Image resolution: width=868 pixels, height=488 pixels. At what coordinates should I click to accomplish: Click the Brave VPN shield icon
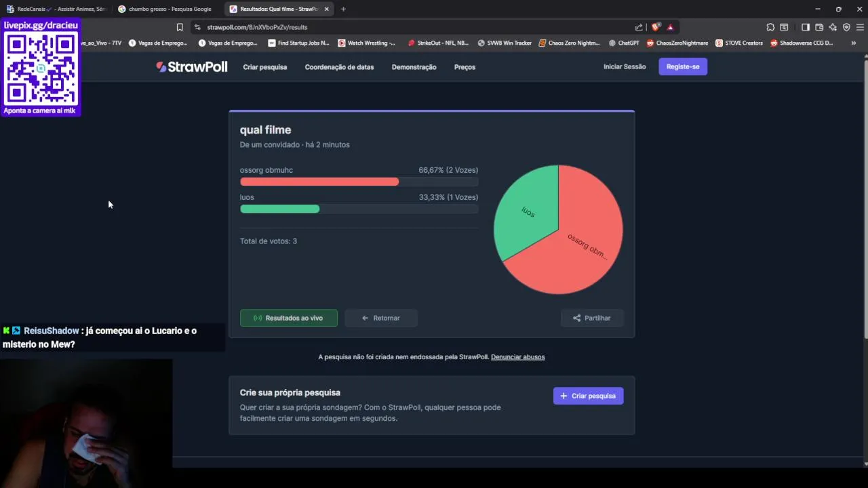click(846, 27)
